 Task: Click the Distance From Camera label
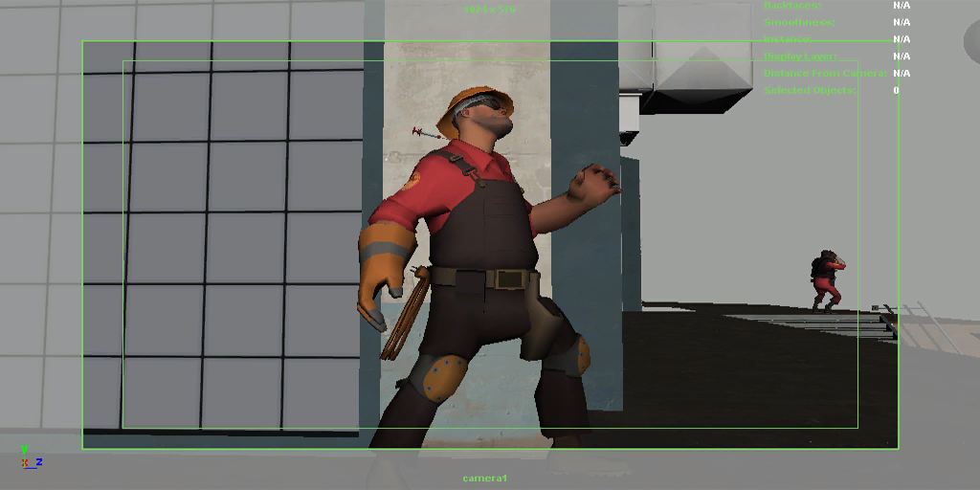[826, 73]
